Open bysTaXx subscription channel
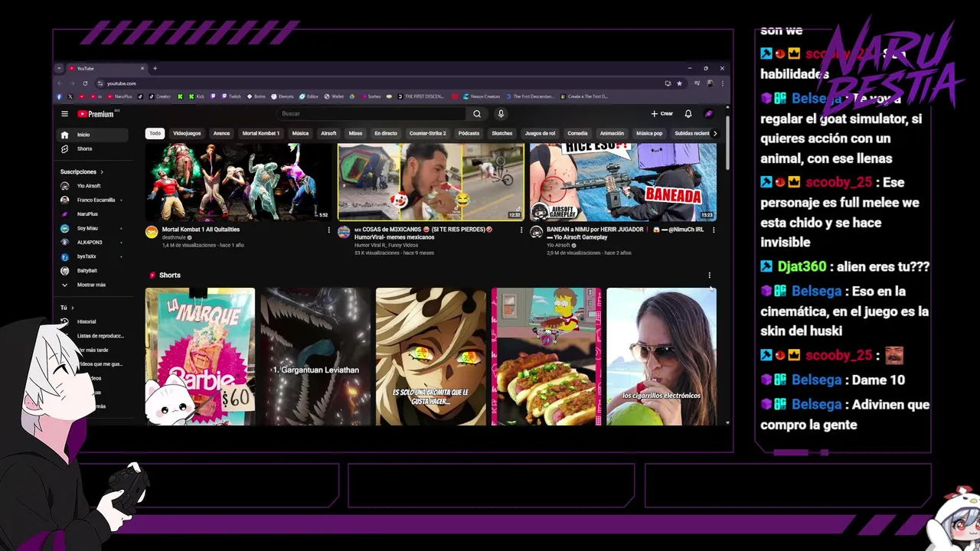This screenshot has width=980, height=551. (93, 256)
